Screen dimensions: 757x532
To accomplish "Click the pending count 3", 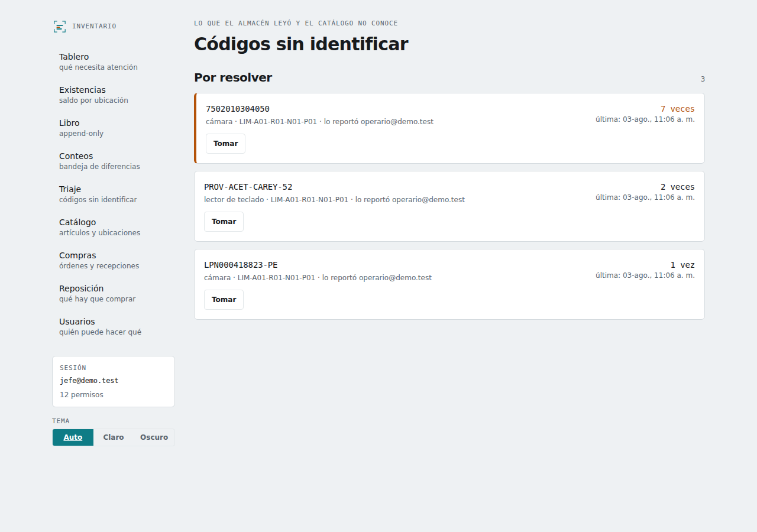I will [x=703, y=79].
